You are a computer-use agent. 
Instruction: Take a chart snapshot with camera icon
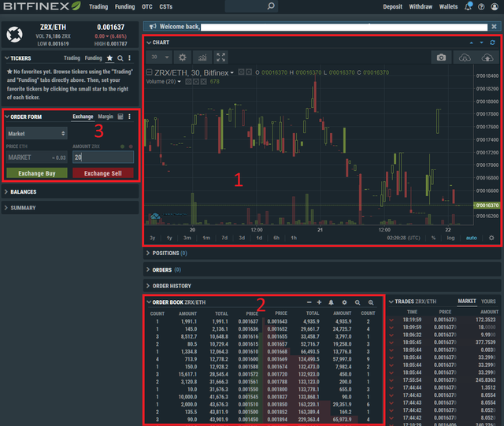pos(442,57)
